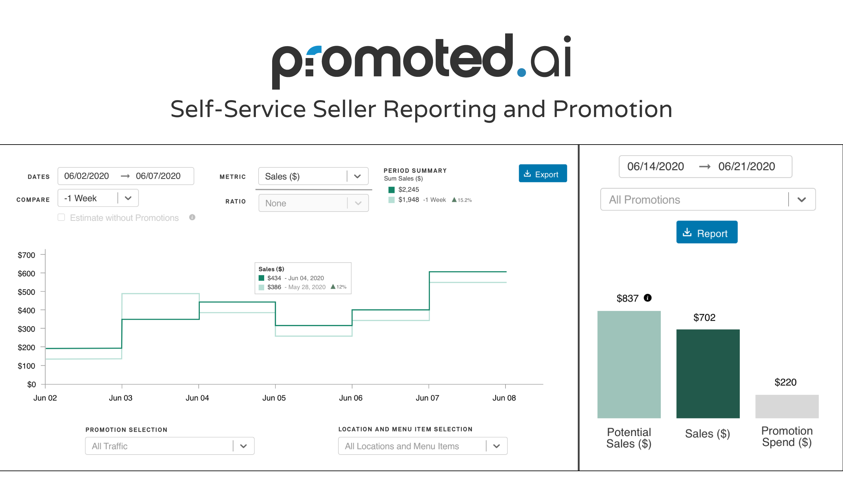The width and height of the screenshot is (843, 504).
Task: Click the arrow in the right panel date range
Action: [705, 166]
